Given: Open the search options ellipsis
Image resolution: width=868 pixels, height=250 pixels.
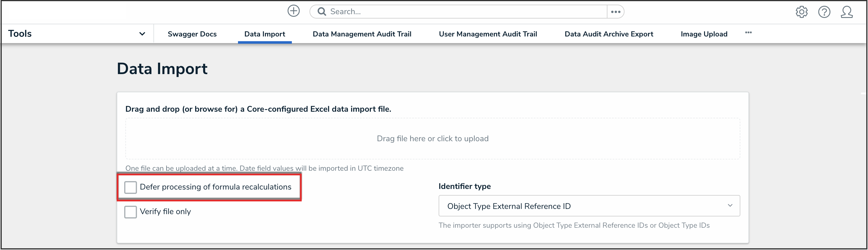Looking at the screenshot, I should [x=615, y=12].
